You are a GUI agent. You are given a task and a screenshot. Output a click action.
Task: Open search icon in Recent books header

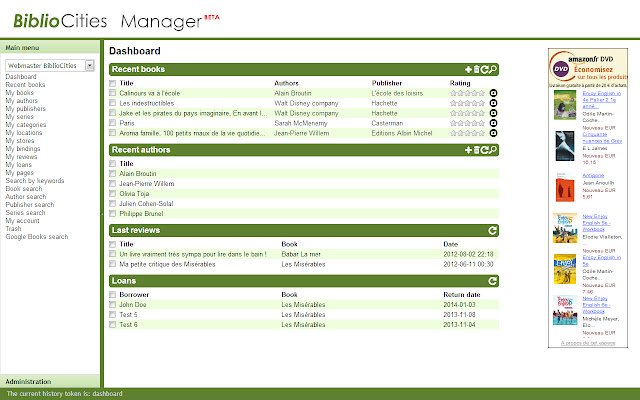click(493, 69)
